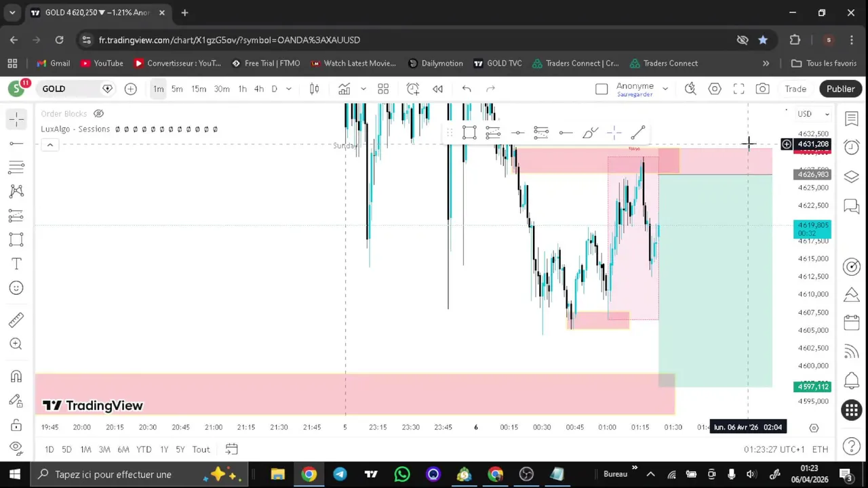Switch to 1h timeframe
The width and height of the screenshot is (868, 488).
242,89
